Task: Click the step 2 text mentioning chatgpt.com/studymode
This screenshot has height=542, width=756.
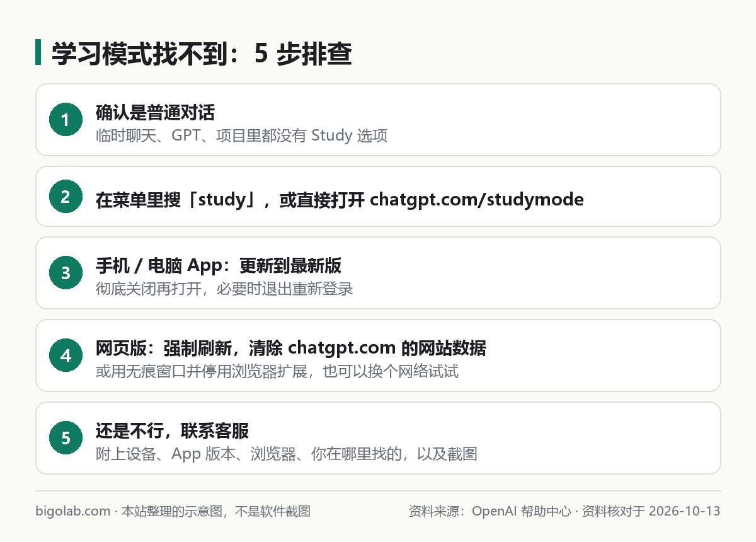Action: 340,200
